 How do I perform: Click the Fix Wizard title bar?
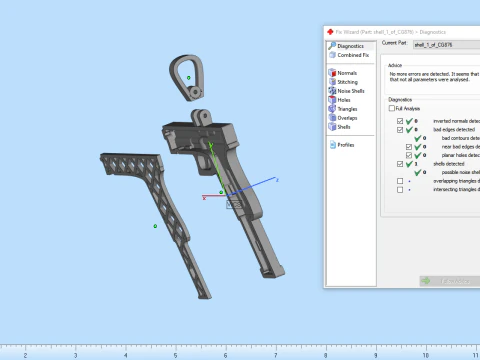tap(402, 32)
